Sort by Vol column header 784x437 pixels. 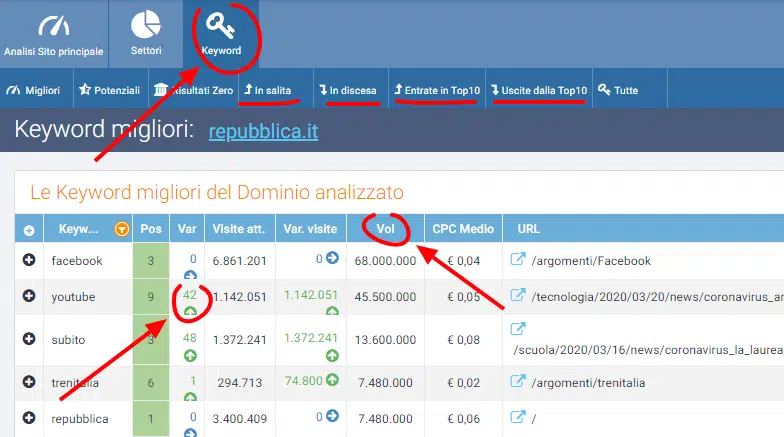[385, 229]
